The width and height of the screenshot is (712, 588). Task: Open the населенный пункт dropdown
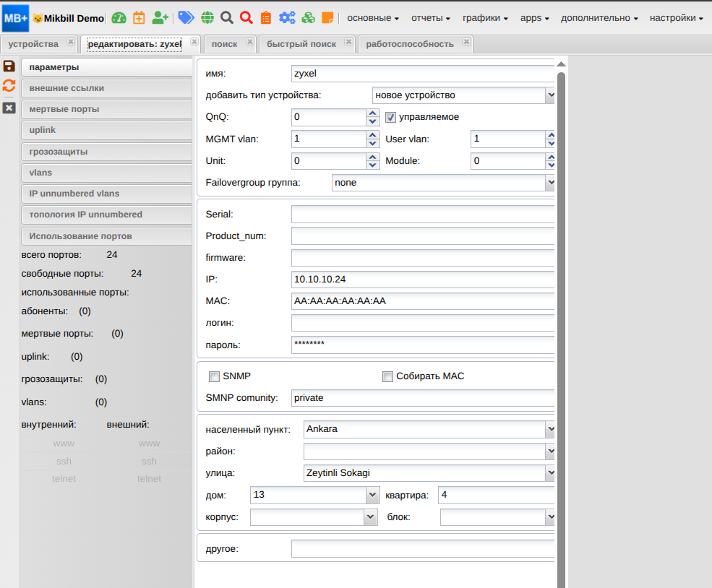550,429
